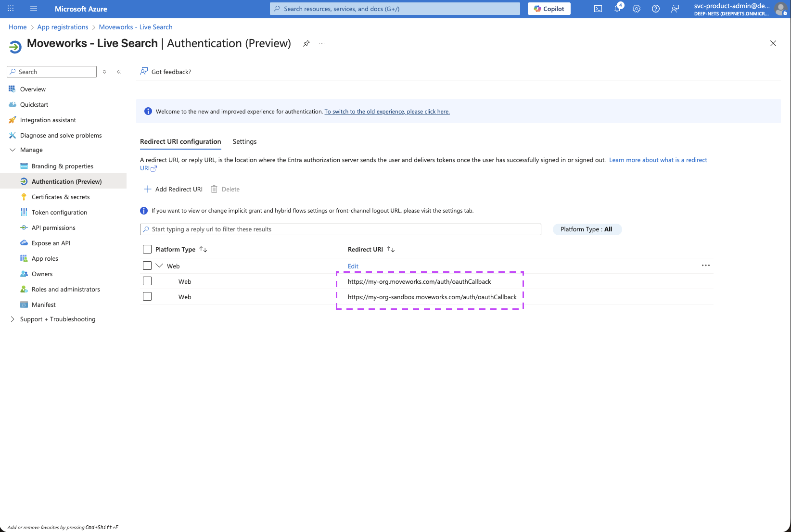
Task: Expand Support + Troubleshooting section
Action: [x=13, y=319]
